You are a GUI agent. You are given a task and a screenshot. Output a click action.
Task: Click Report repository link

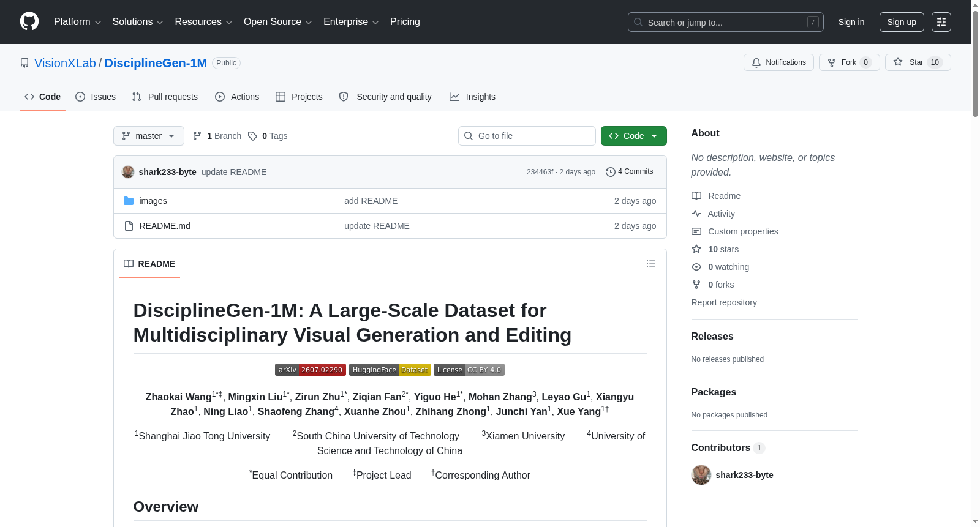click(x=724, y=302)
